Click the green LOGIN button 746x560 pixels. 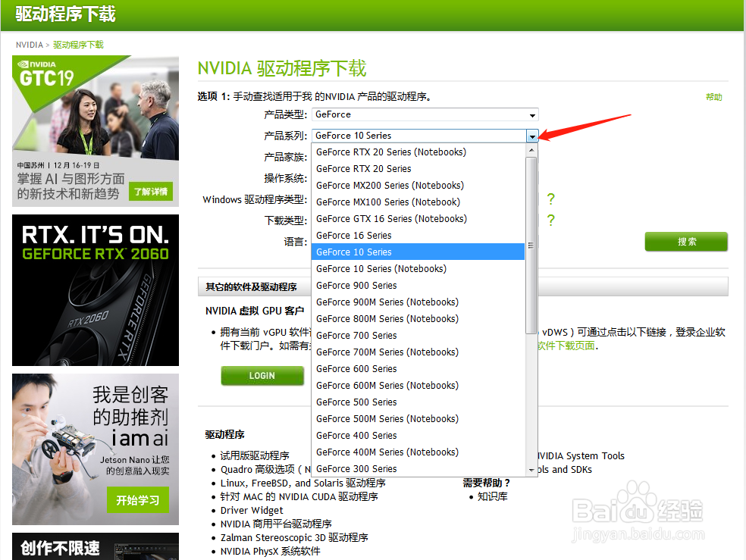pyautogui.click(x=262, y=376)
